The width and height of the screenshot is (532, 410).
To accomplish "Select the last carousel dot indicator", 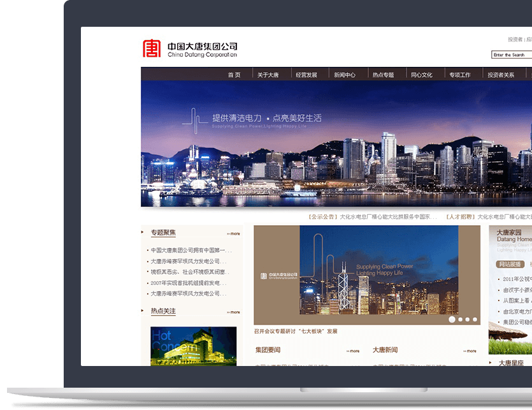I will (475, 319).
